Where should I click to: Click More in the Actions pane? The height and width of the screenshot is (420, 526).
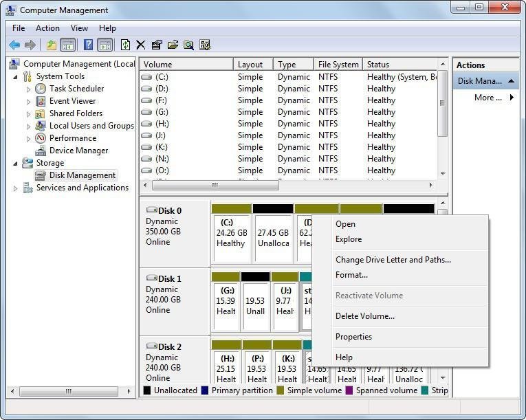488,98
